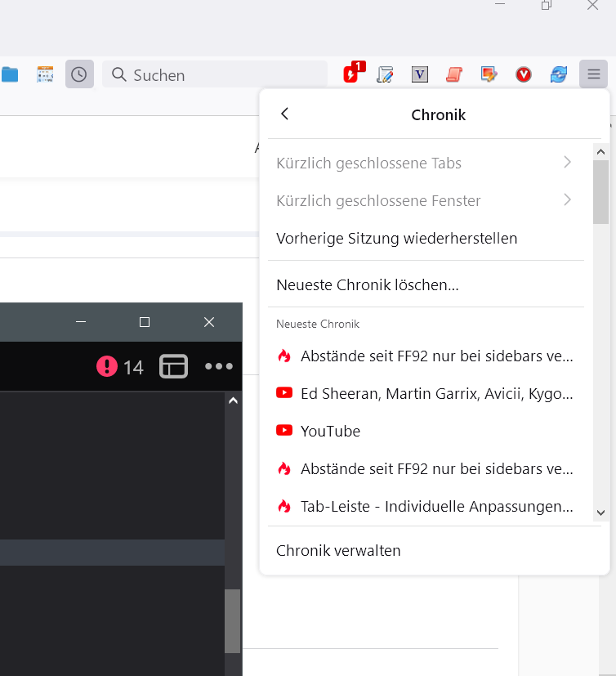Screen dimensions: 616x676
Task: Click the blue sync arrows icon
Action: click(558, 74)
